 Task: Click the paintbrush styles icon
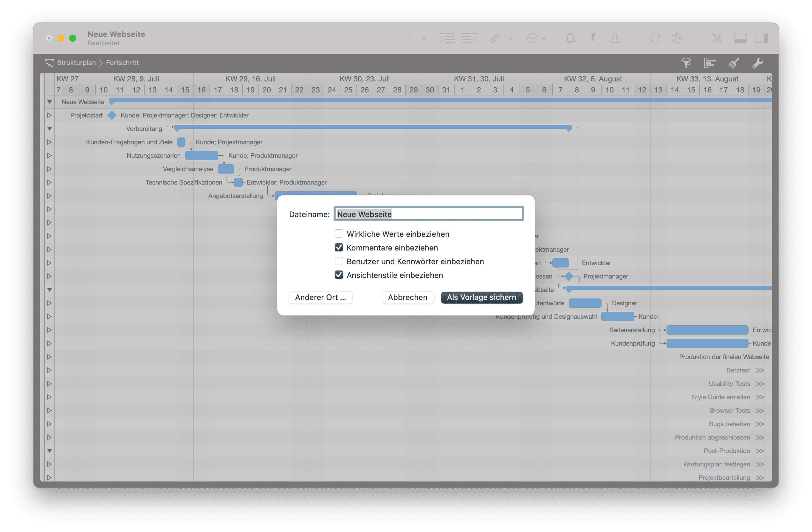tap(734, 63)
